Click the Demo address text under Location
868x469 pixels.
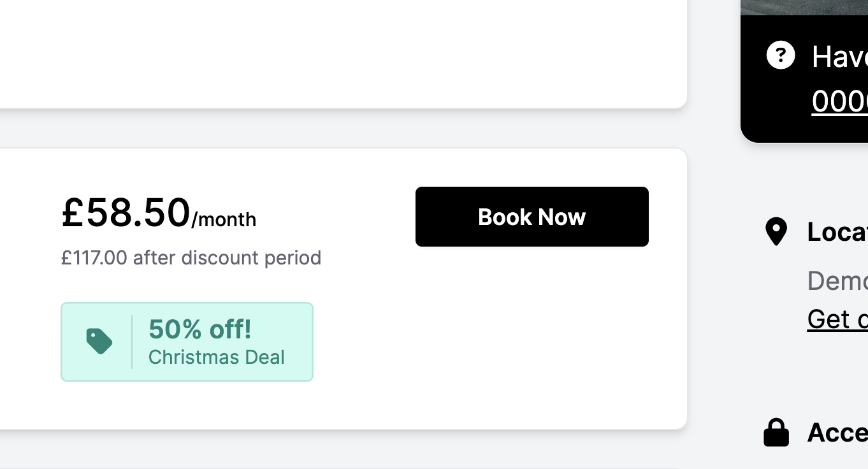pos(837,281)
